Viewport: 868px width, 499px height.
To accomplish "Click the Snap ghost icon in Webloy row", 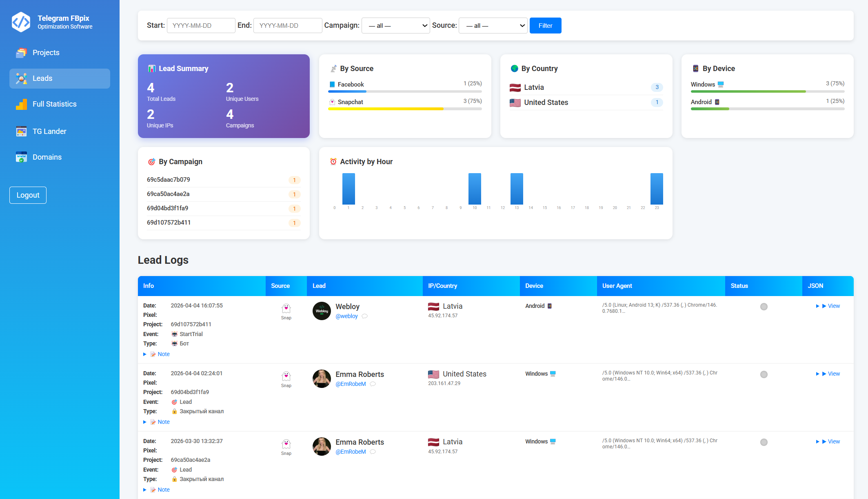I will [x=286, y=308].
